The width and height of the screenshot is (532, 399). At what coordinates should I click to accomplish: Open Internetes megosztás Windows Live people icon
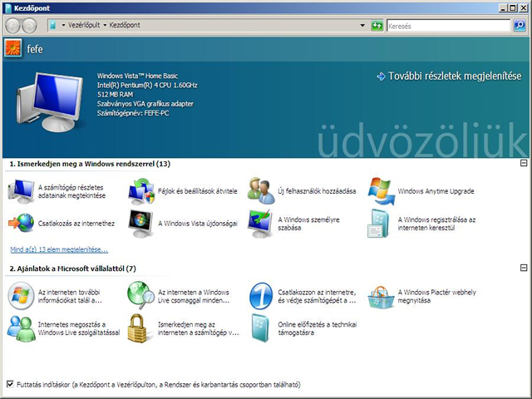coord(21,328)
